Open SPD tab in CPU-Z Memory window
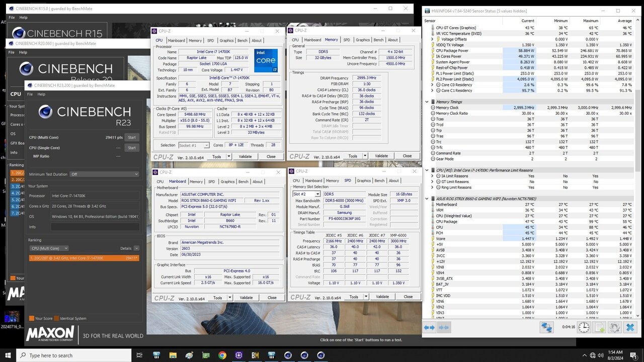The image size is (644, 362). click(x=347, y=40)
